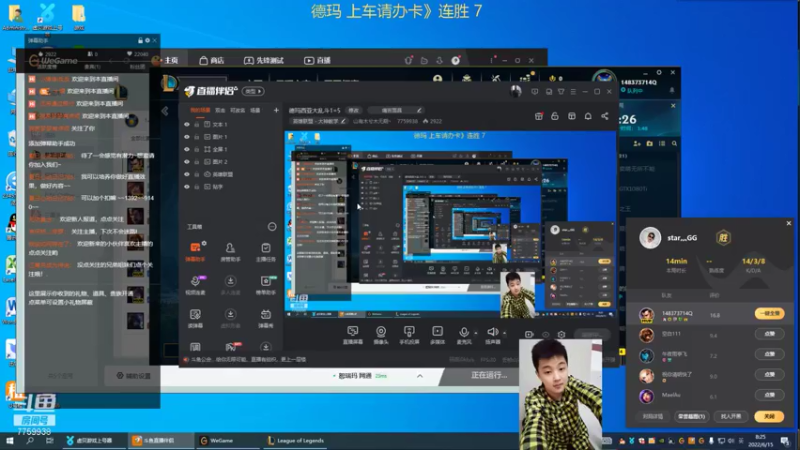This screenshot has width=800, height=450.
Task: Open League of Legends from the taskbar
Action: [296, 440]
